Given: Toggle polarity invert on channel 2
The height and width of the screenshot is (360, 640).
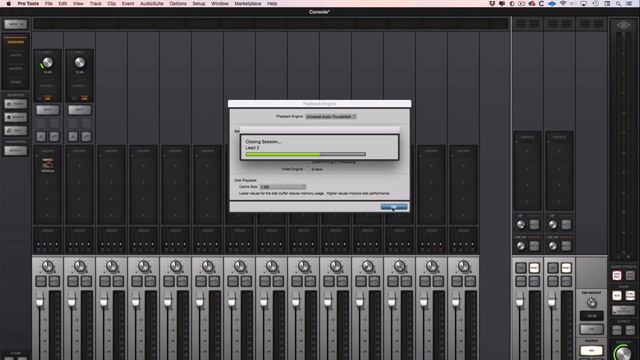Looking at the screenshot, I should [73, 136].
